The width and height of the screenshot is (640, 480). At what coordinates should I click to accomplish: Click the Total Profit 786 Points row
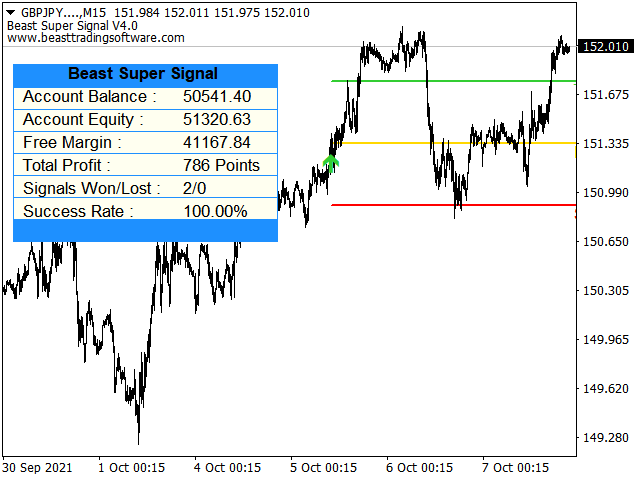(145, 165)
